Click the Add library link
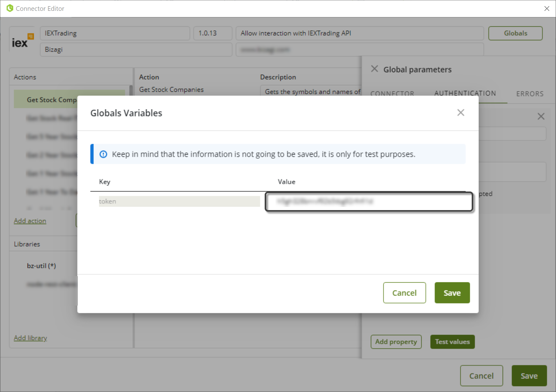This screenshot has width=556, height=392. 30,338
